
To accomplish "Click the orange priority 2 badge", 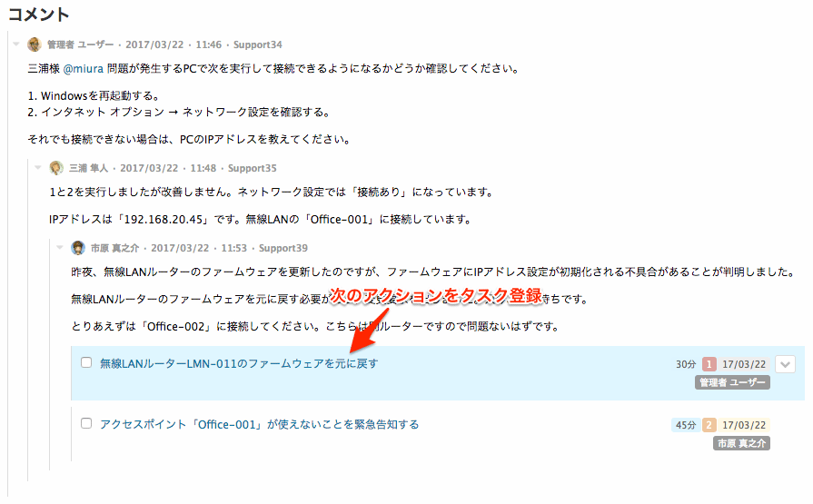I will [x=709, y=425].
